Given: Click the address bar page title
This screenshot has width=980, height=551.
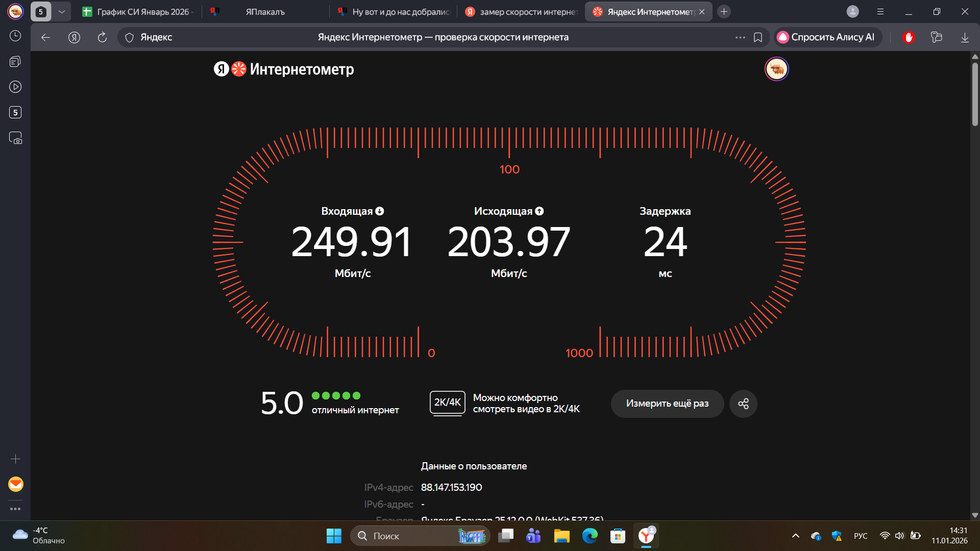Looking at the screenshot, I should point(443,37).
